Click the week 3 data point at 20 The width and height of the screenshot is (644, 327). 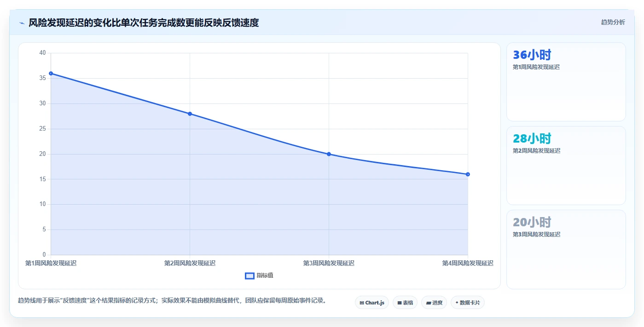pos(329,154)
